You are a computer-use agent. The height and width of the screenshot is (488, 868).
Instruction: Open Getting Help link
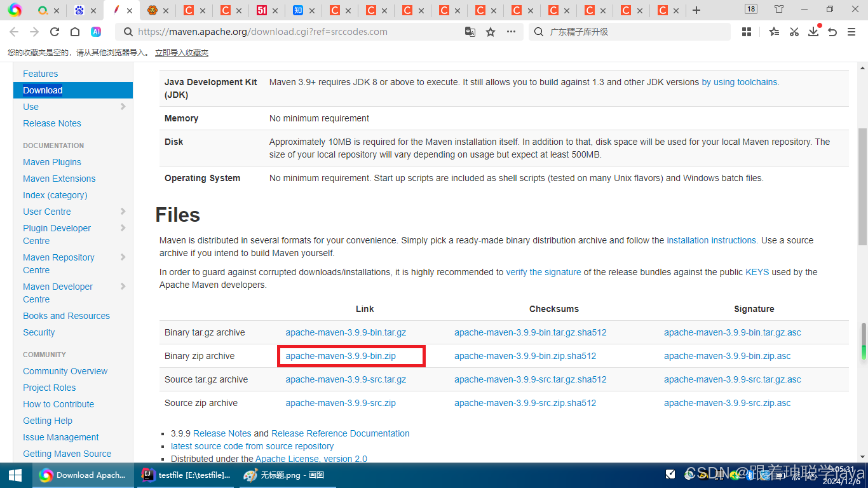[48, 421]
